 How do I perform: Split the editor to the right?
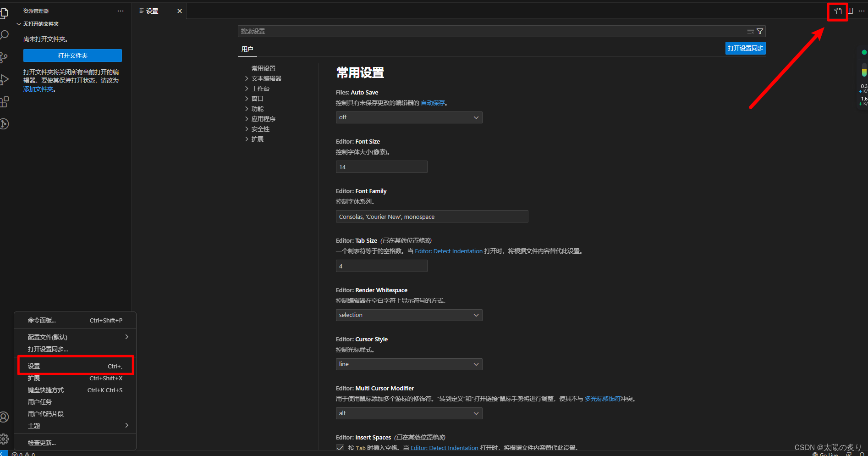pyautogui.click(x=851, y=11)
